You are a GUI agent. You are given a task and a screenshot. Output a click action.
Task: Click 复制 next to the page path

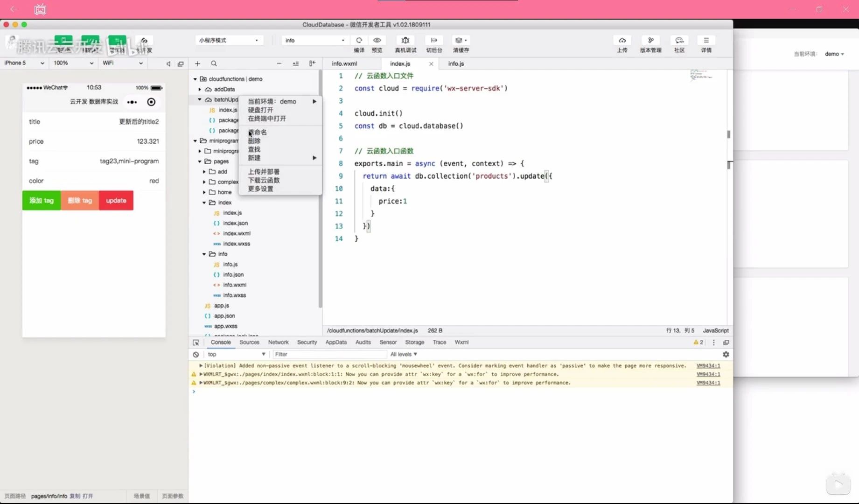75,496
